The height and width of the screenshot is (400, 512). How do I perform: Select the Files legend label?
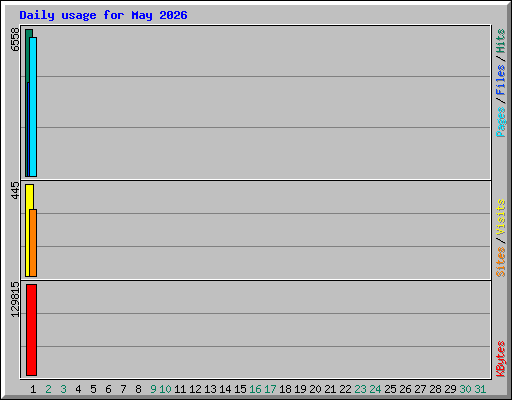pyautogui.click(x=501, y=79)
